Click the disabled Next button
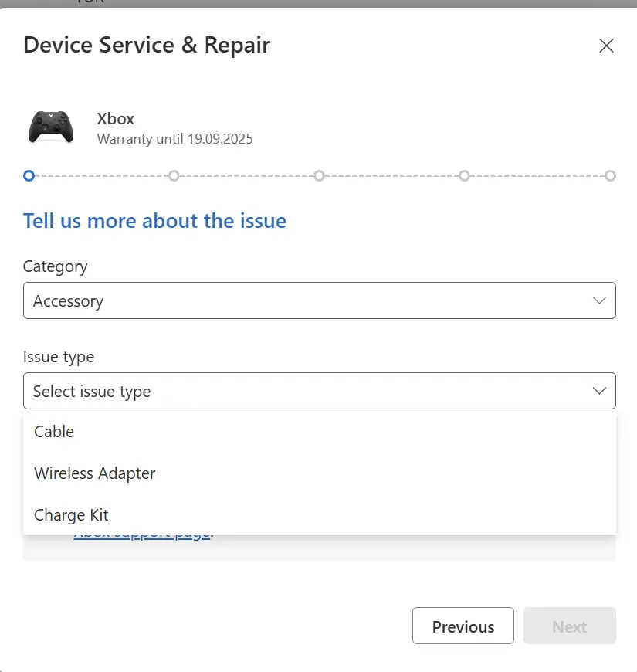 [x=570, y=626]
